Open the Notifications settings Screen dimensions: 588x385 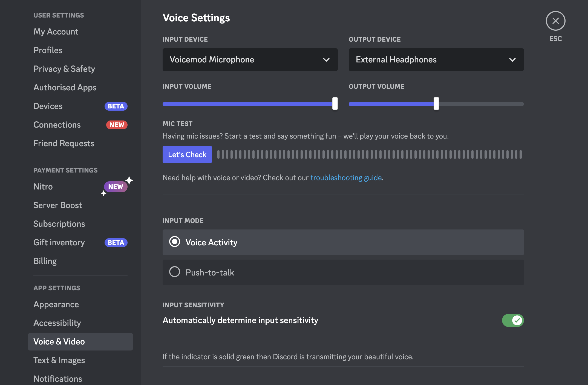(x=57, y=378)
